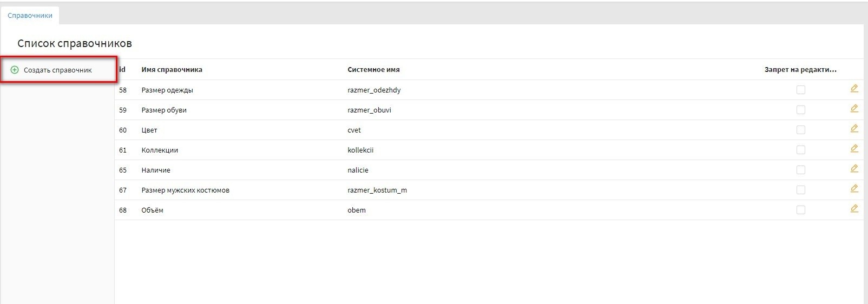Click the edit pencil for Размер одежды
Viewport: 868px width, 304px height.
[854, 89]
